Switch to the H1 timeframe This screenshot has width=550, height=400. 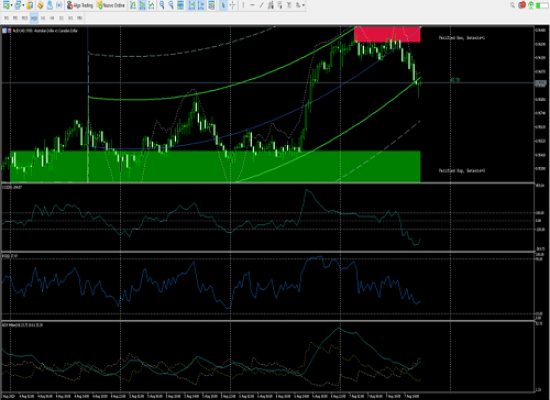pos(43,18)
